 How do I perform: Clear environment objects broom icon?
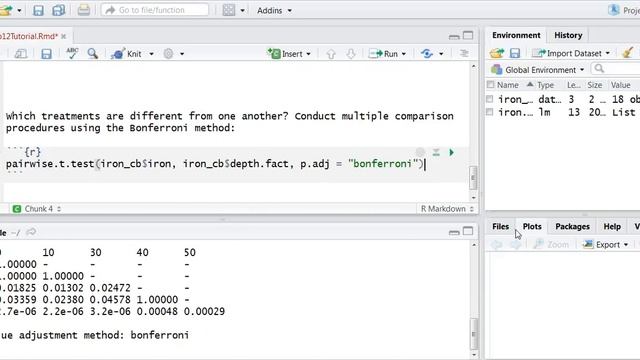point(628,53)
